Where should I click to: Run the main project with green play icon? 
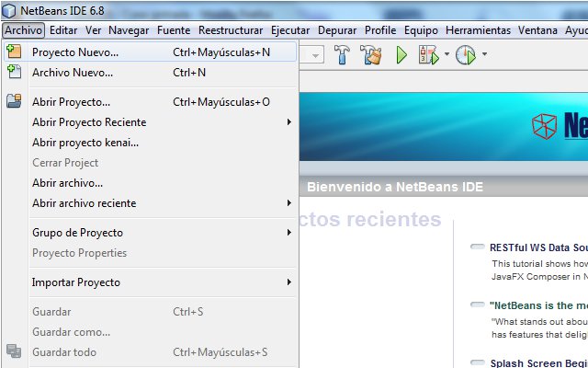tap(401, 55)
